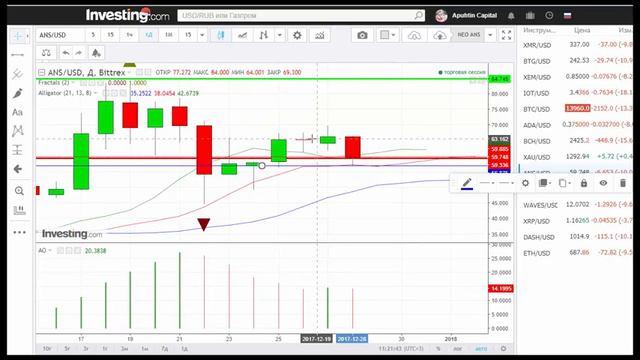
Task: Open the notifications bell in header
Action: tap(511, 16)
